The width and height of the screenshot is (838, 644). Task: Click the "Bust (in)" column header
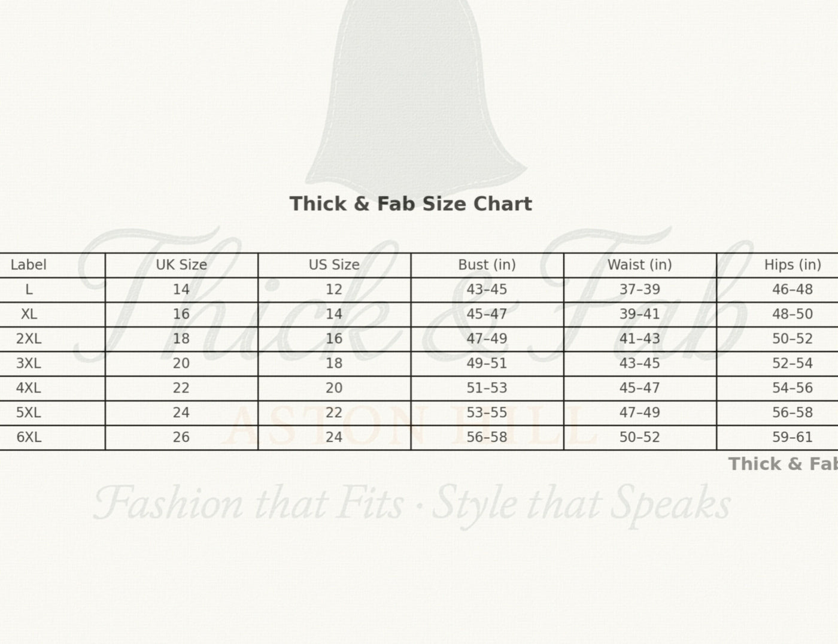coord(487,265)
